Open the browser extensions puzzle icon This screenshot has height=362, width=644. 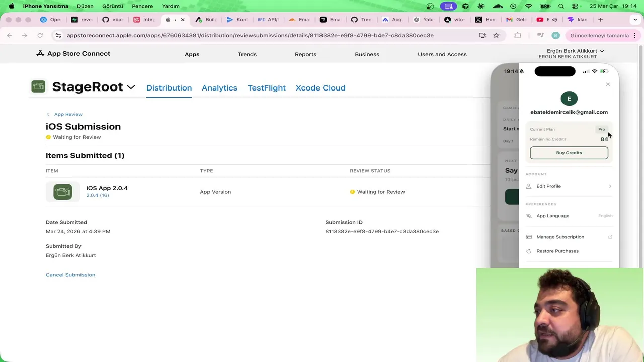point(517,35)
